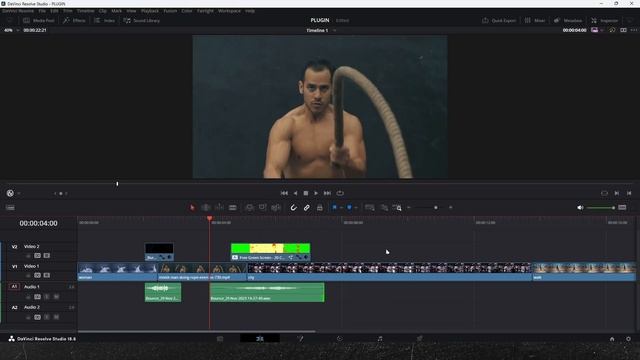Open the Fusion menu
The width and height of the screenshot is (640, 360).
170,11
